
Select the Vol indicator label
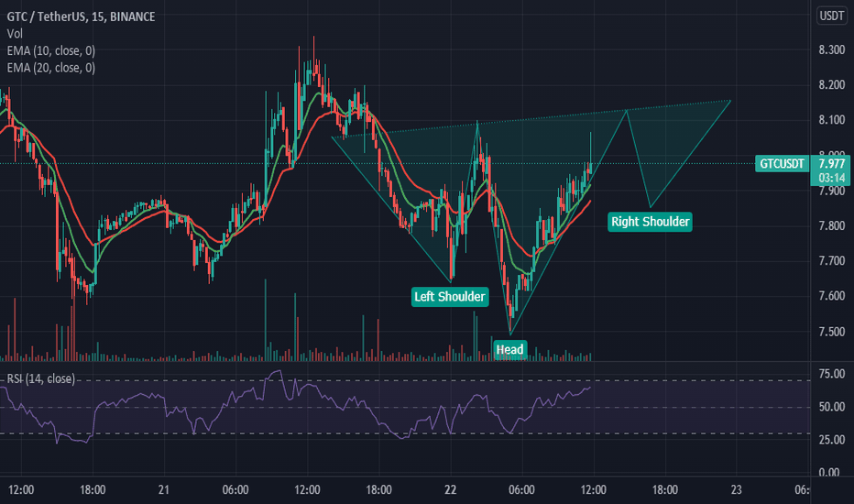15,34
